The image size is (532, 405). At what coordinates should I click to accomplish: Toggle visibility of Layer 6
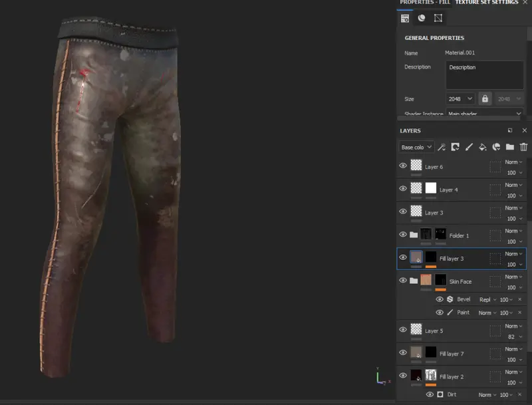pyautogui.click(x=403, y=166)
